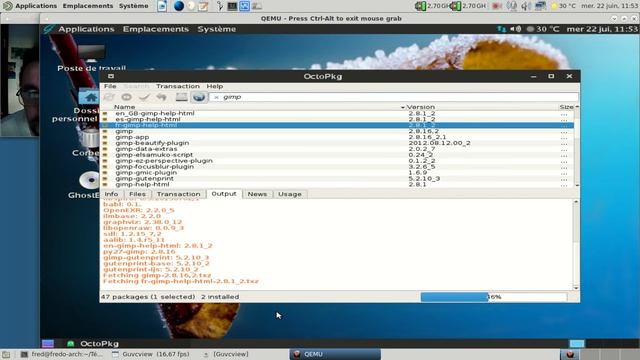Open the Help menu in OctoPkg
Viewport: 640px width, 360px height.
pyautogui.click(x=214, y=86)
